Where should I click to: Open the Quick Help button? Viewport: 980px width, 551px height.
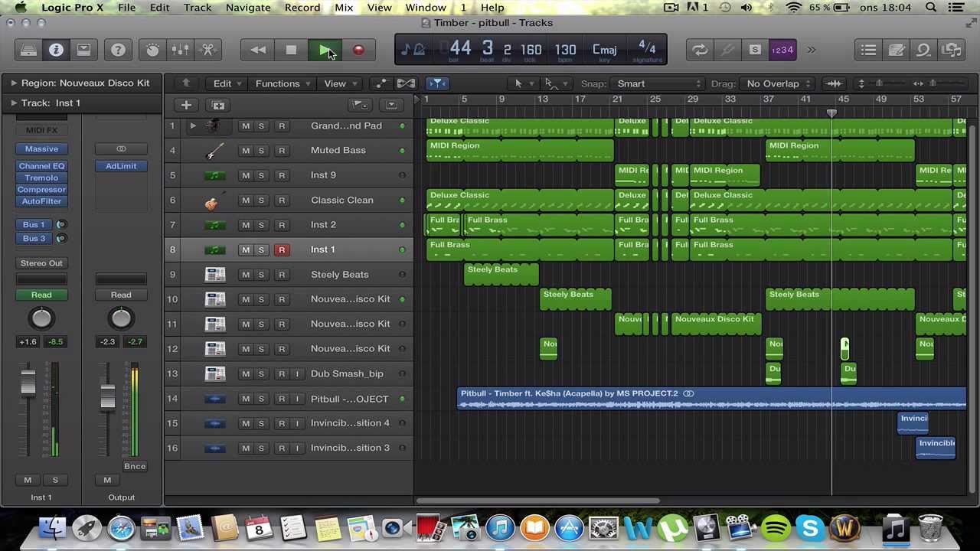[118, 50]
